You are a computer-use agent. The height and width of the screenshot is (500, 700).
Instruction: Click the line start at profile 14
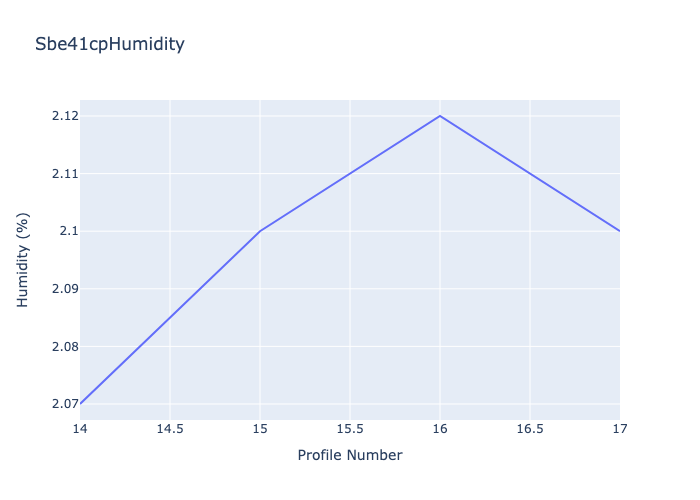[x=80, y=404]
